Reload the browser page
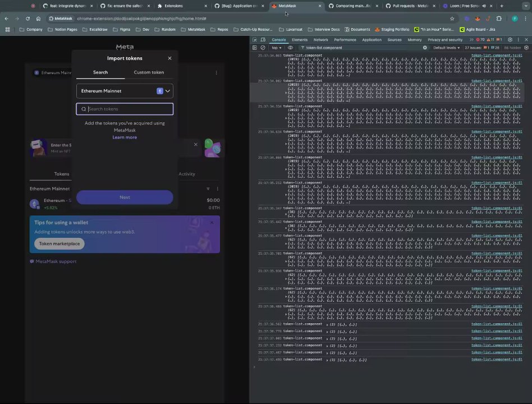This screenshot has width=532, height=404. 28,19
